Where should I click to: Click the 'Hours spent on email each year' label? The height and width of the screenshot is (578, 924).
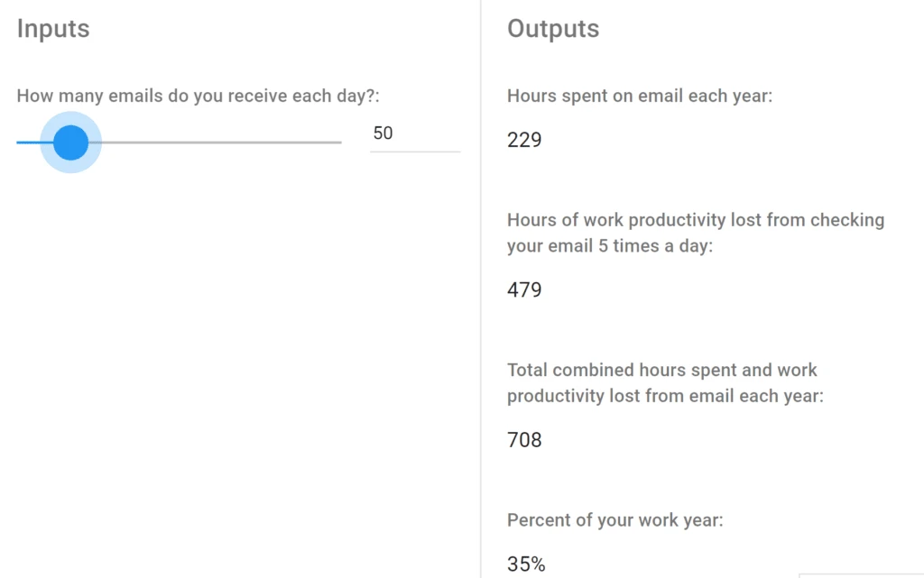pos(639,96)
